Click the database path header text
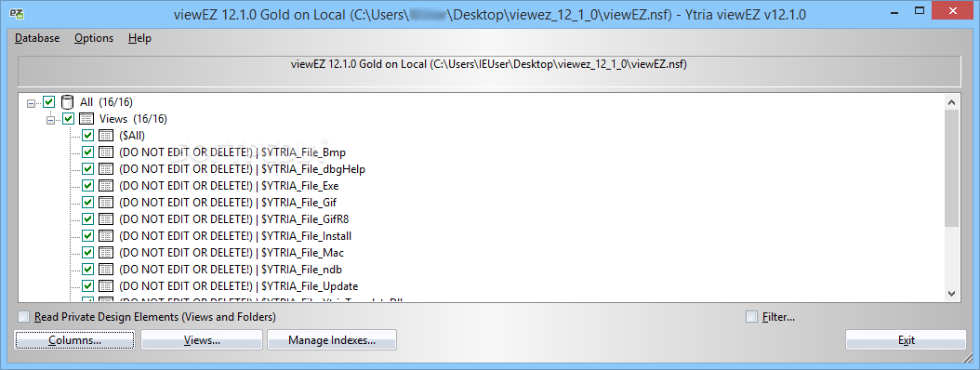The width and height of the screenshot is (980, 370). coord(489,64)
